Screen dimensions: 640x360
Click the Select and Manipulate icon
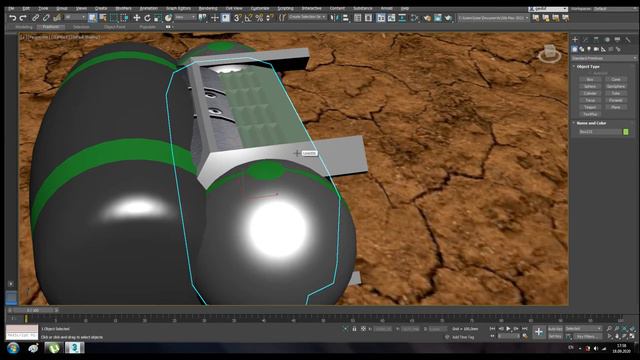point(214,18)
